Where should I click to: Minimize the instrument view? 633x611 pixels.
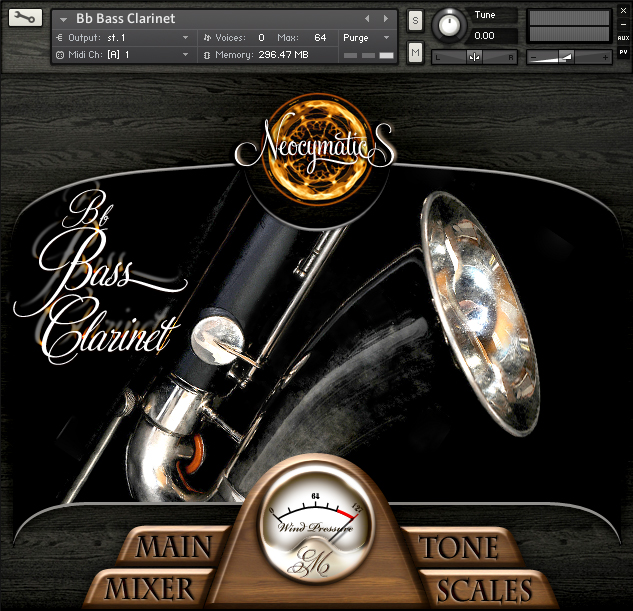623,25
